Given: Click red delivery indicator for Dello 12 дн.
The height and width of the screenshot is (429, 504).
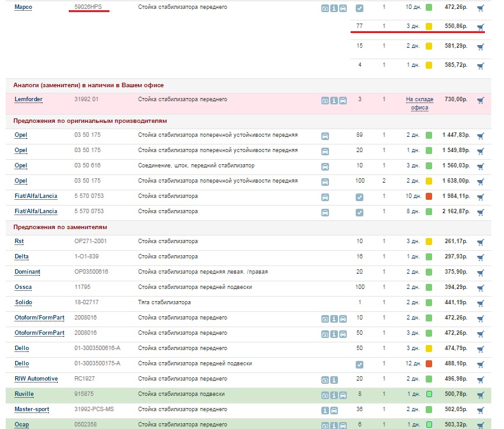Looking at the screenshot, I should 429,364.
